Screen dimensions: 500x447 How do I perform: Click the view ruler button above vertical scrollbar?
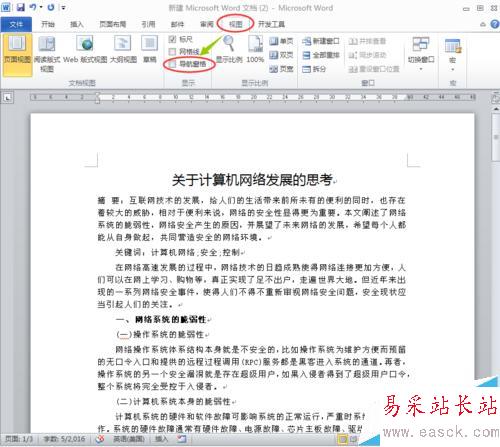(x=496, y=98)
